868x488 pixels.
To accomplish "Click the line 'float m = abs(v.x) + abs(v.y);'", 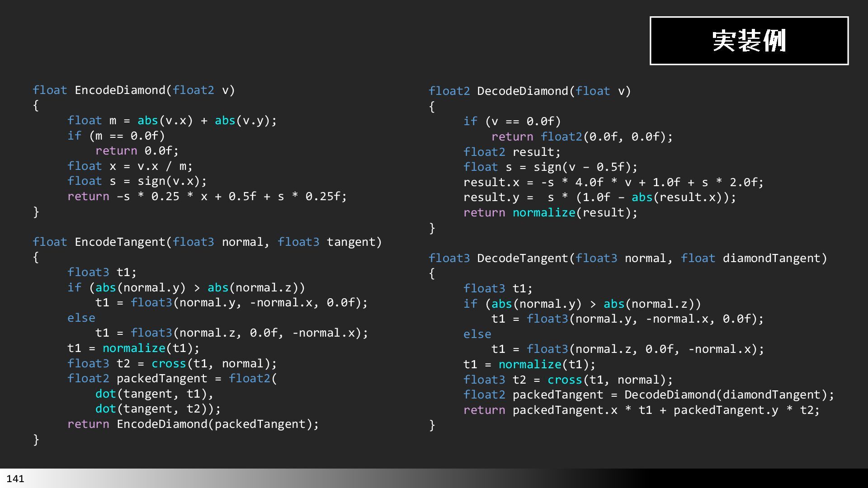I will pyautogui.click(x=172, y=121).
